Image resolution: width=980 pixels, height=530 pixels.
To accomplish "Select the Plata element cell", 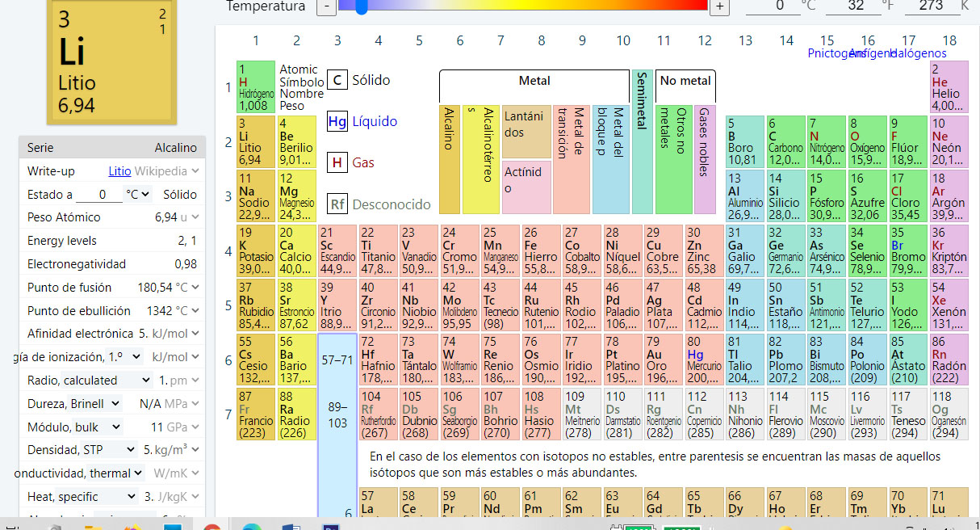I will (663, 306).
